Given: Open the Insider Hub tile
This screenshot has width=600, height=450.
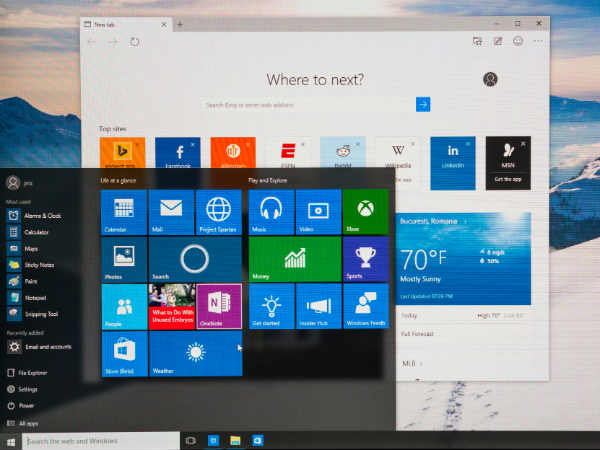Looking at the screenshot, I should 318,305.
